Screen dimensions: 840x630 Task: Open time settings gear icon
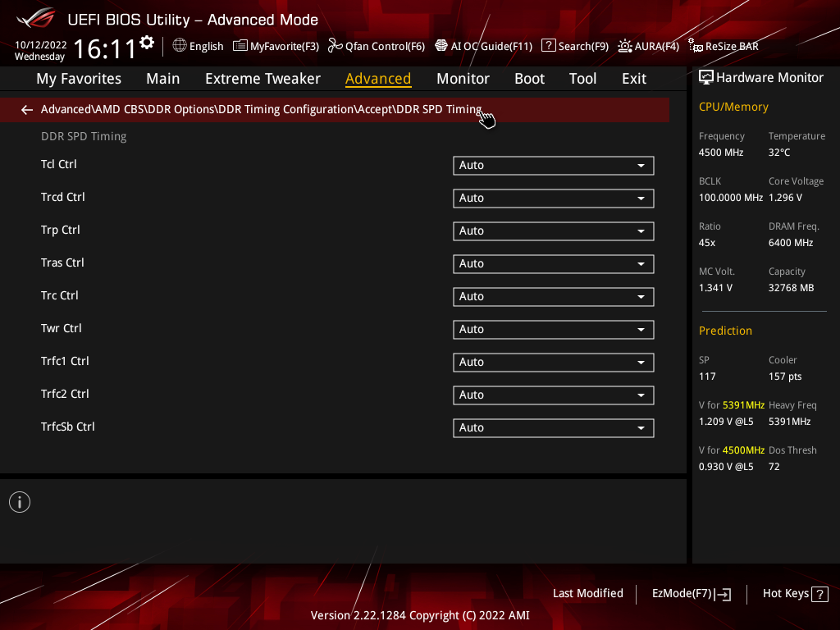pyautogui.click(x=147, y=43)
